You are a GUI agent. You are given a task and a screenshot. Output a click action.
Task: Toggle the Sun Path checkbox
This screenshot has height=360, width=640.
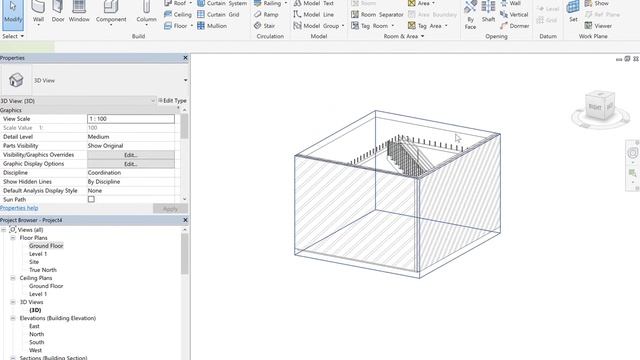(x=91, y=199)
